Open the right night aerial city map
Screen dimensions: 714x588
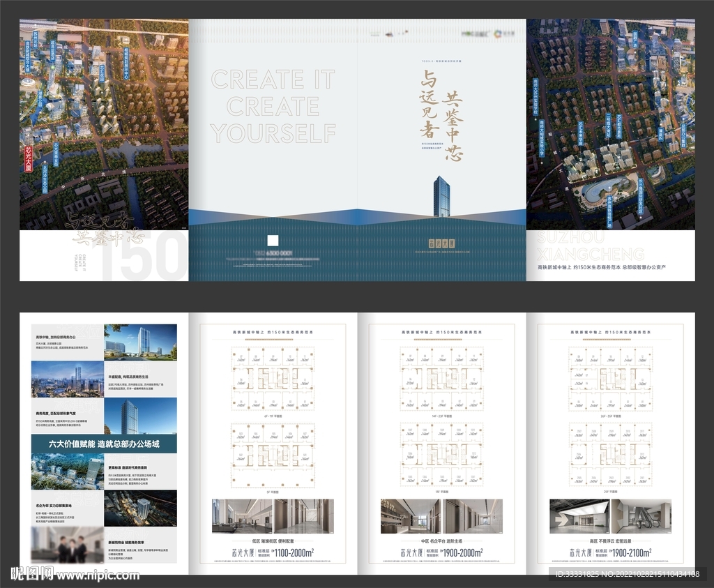[611, 124]
